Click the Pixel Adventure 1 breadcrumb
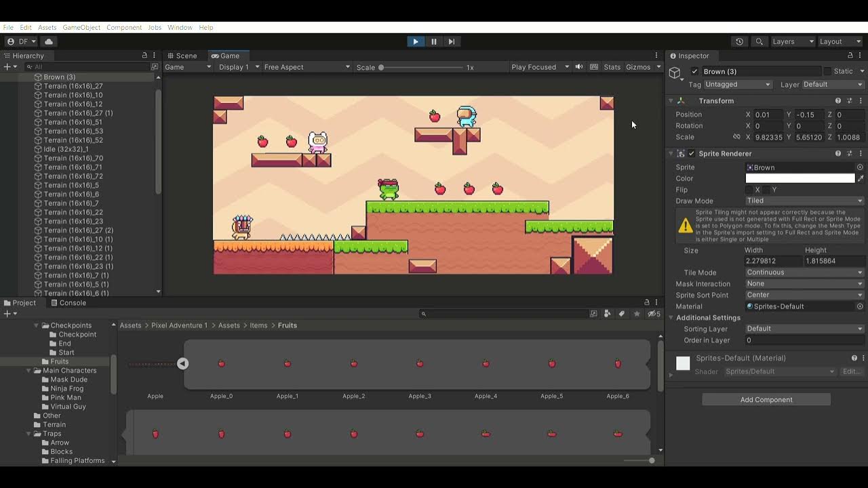868x488 pixels. coord(179,325)
